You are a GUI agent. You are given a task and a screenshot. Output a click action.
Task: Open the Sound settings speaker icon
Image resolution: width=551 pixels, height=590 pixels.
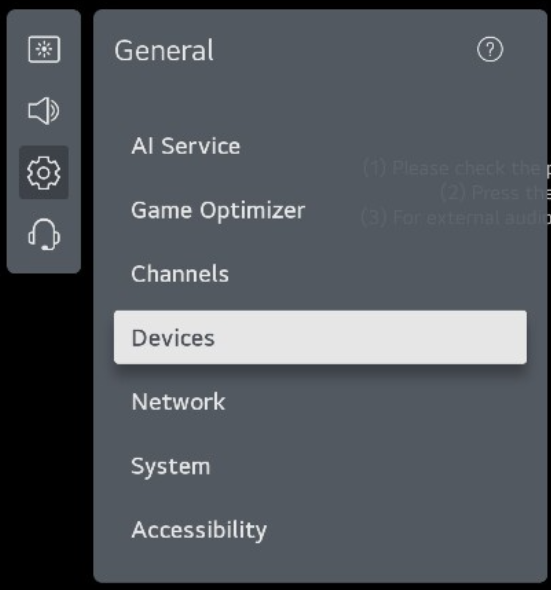(44, 111)
